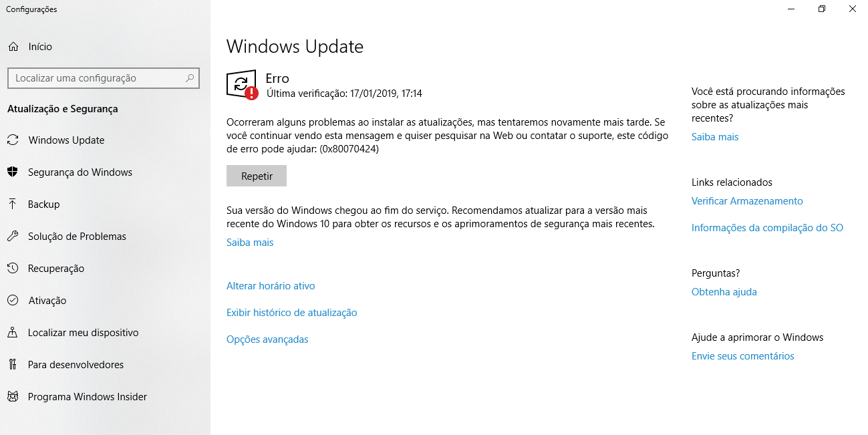Click the Segurança do Windows shield icon
This screenshot has width=868, height=435.
13,172
